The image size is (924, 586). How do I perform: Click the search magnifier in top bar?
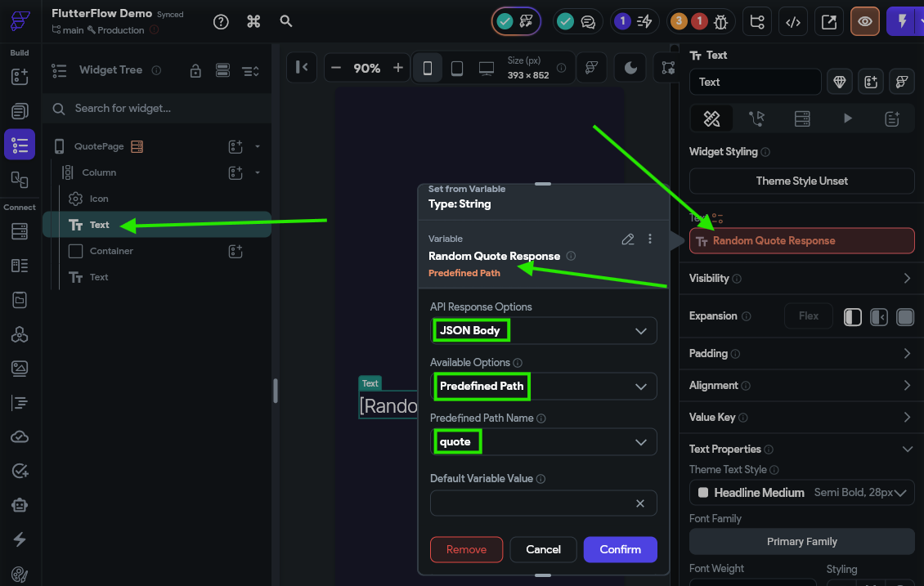point(286,21)
